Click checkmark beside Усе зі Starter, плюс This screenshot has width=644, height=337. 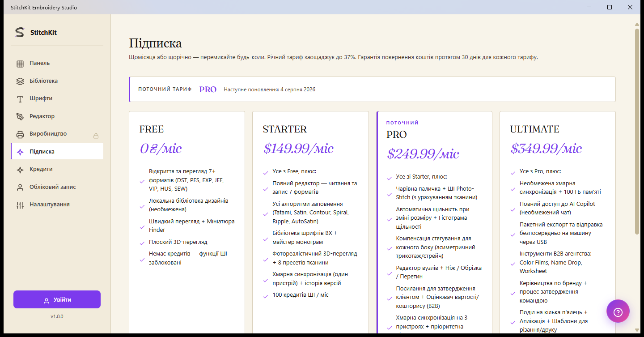389,178
